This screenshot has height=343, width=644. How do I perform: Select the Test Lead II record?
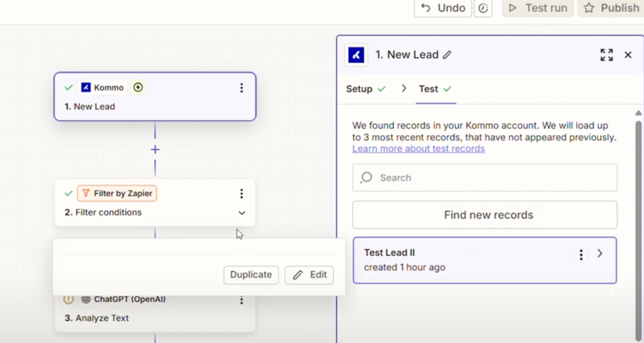pyautogui.click(x=485, y=260)
